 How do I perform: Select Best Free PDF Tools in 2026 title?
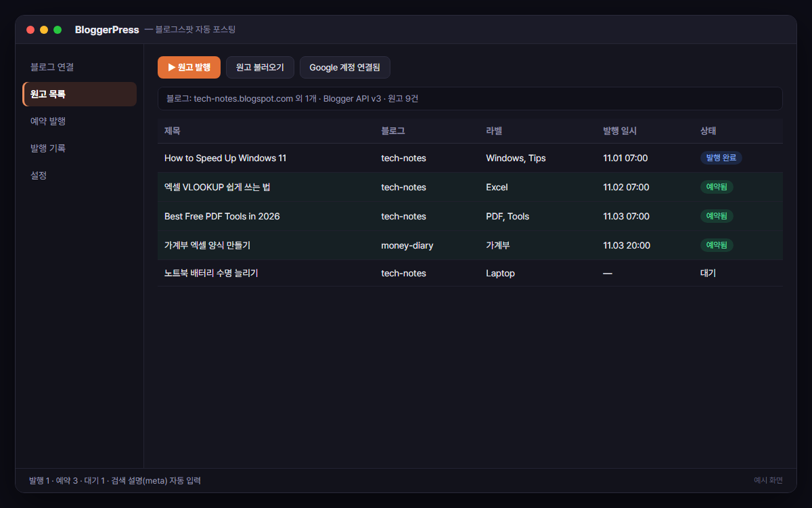click(x=222, y=216)
